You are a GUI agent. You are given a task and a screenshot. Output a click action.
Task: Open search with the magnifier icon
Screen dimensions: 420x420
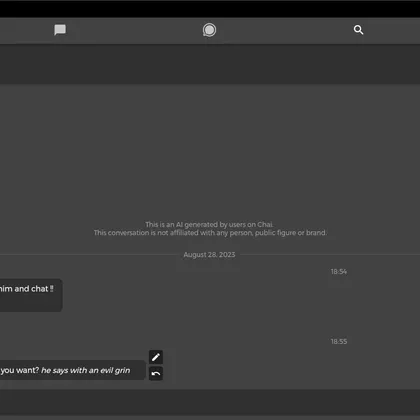(358, 30)
